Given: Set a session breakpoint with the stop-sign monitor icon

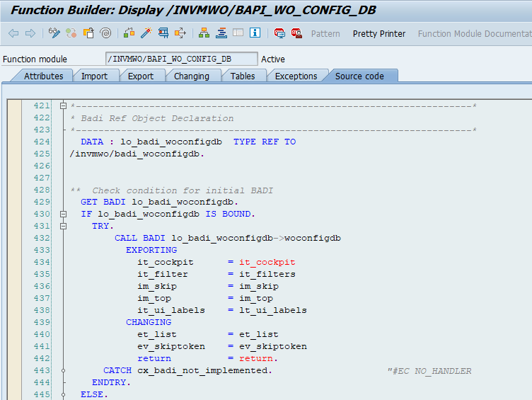Looking at the screenshot, I should pos(279,33).
